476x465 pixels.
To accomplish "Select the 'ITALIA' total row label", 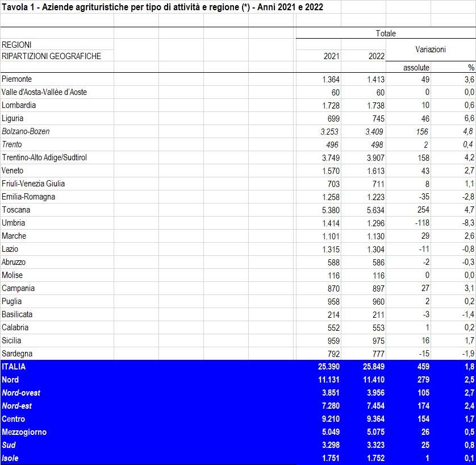I will pos(14,367).
